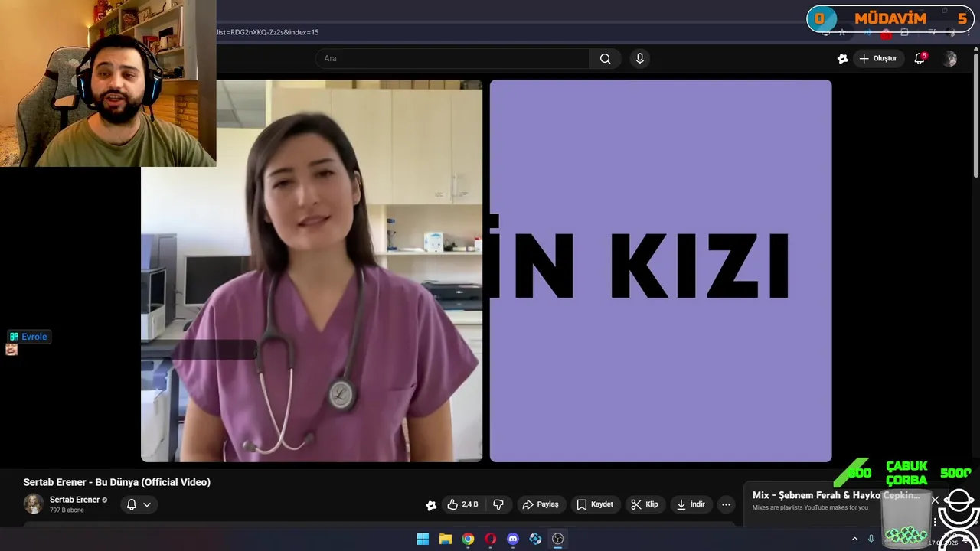Screen dimensions: 980x551
Task: Click the blue wave extension icon
Action: [867, 32]
